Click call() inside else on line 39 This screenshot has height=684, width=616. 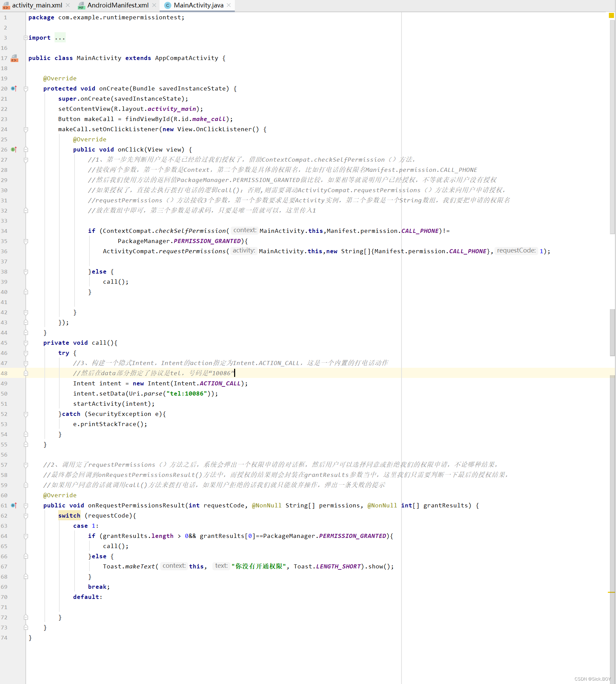[x=116, y=282]
